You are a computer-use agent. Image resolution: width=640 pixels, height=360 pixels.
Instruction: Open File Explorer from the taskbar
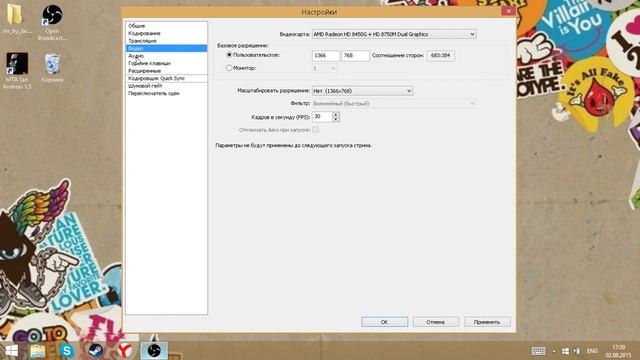coord(38,351)
